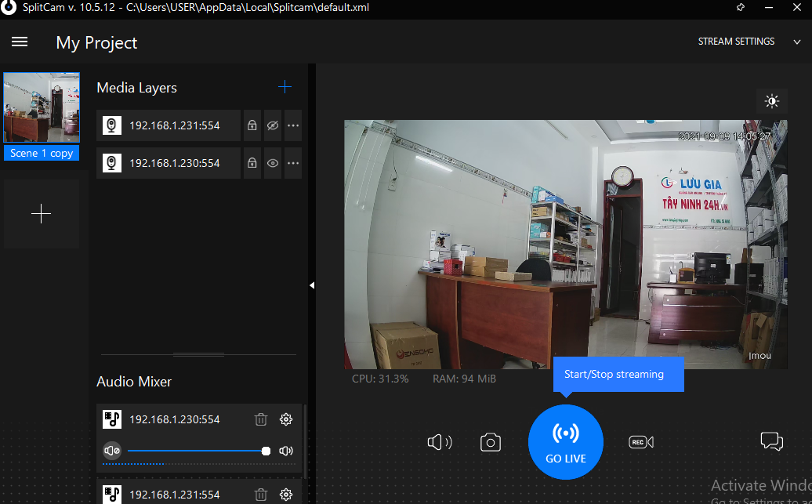Open the chat panel
812x504 pixels.
point(771,441)
